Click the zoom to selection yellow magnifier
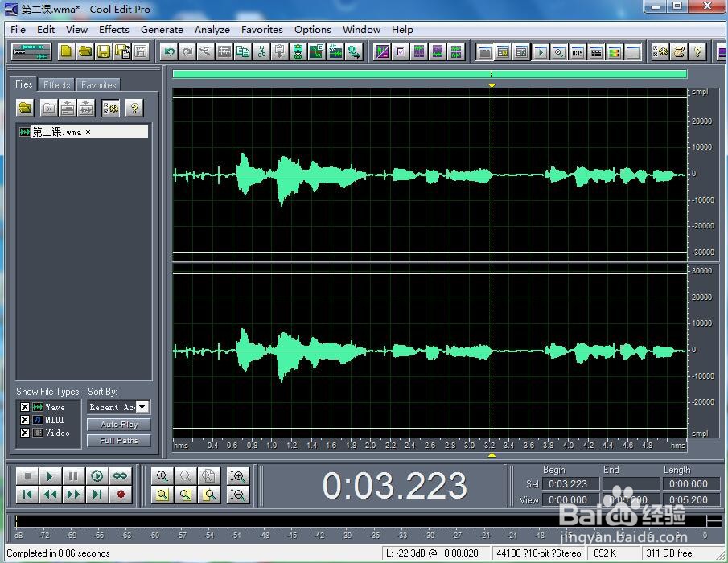Viewport: 728px width, 563px height. click(x=162, y=495)
